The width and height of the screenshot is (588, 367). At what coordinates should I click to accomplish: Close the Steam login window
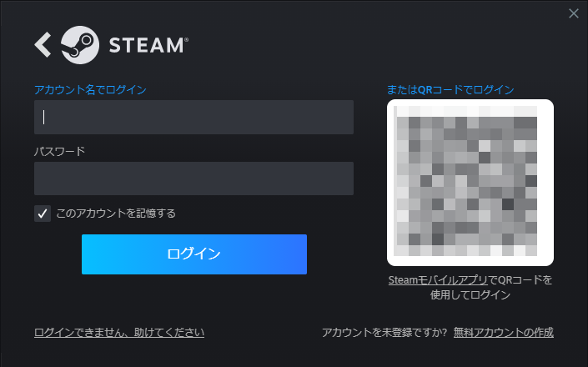pos(573,13)
